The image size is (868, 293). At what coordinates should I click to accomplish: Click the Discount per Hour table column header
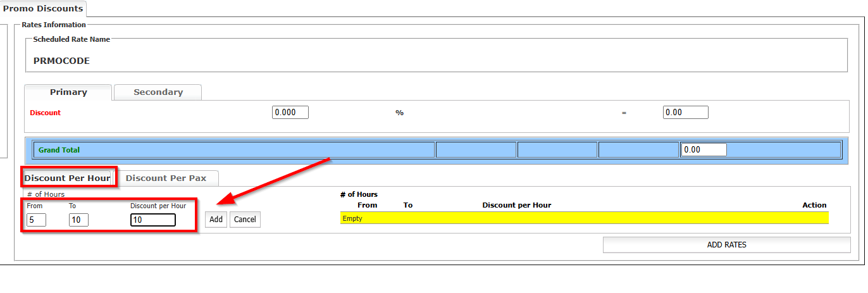516,205
